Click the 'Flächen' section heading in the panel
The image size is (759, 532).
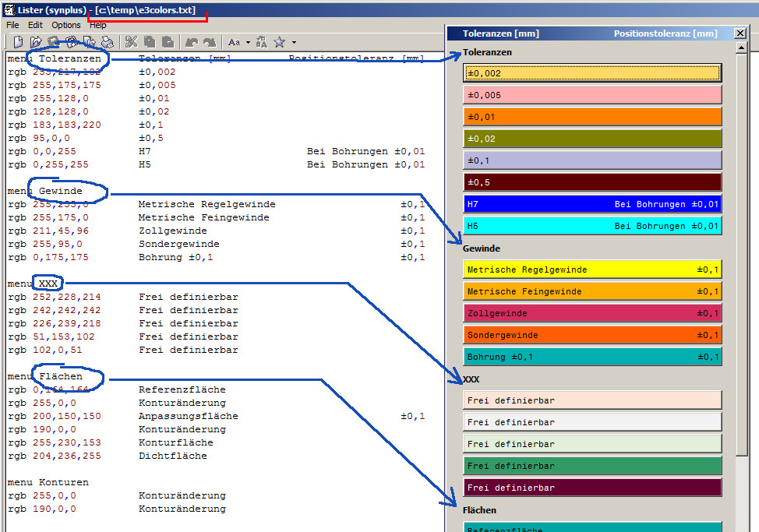tap(479, 509)
